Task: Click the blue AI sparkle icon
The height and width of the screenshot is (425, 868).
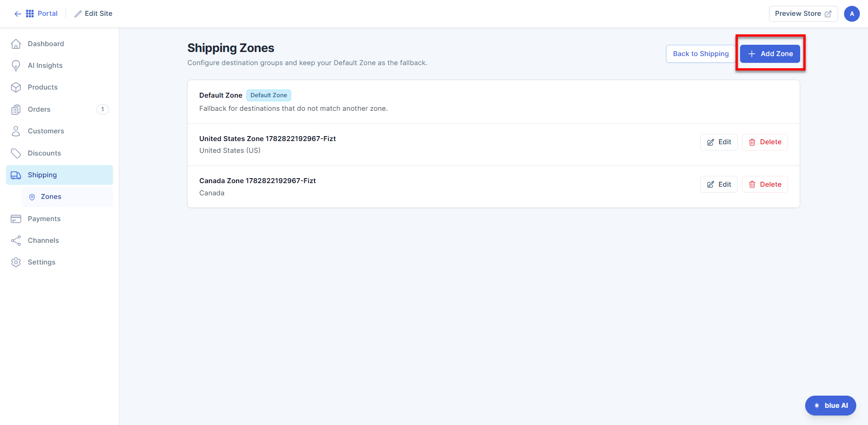Action: coord(817,406)
